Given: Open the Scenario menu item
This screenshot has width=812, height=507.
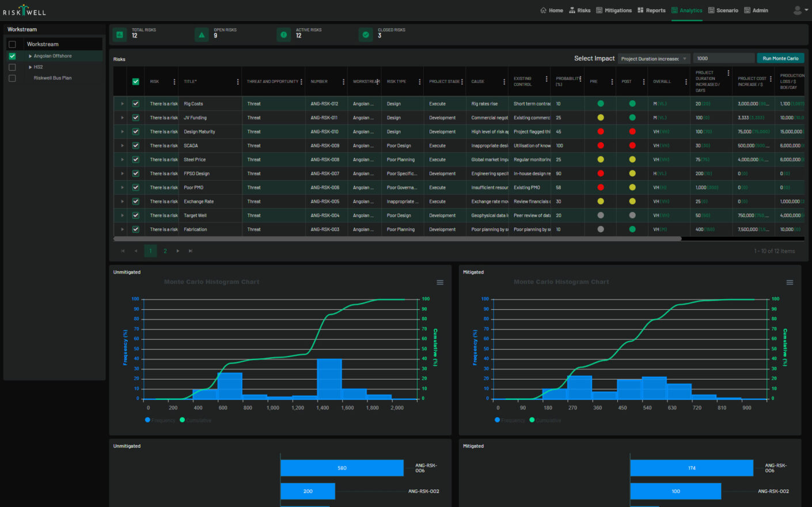Looking at the screenshot, I should pyautogui.click(x=723, y=10).
